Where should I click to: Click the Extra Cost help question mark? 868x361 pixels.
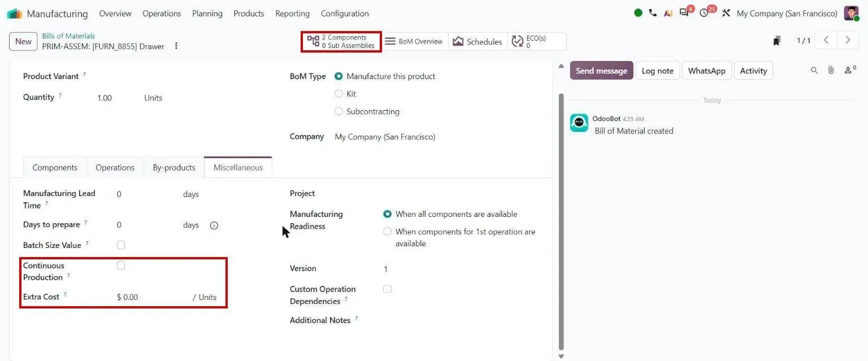(x=65, y=295)
